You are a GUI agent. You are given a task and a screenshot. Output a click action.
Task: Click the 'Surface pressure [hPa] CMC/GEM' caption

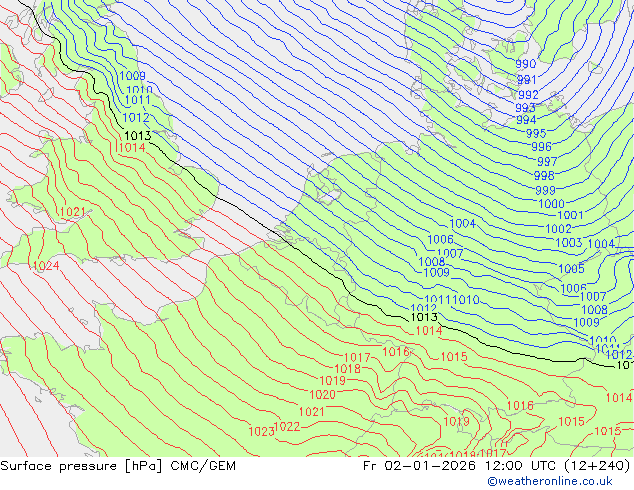pyautogui.click(x=118, y=466)
